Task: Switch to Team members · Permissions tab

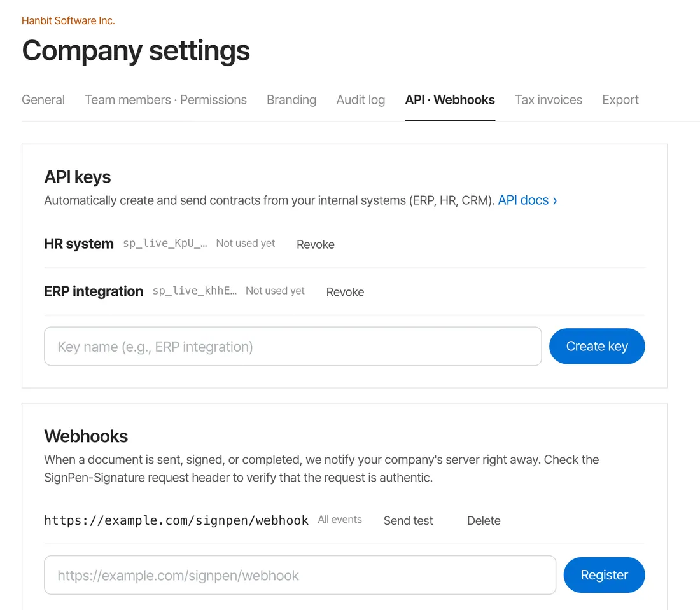Action: pyautogui.click(x=165, y=99)
